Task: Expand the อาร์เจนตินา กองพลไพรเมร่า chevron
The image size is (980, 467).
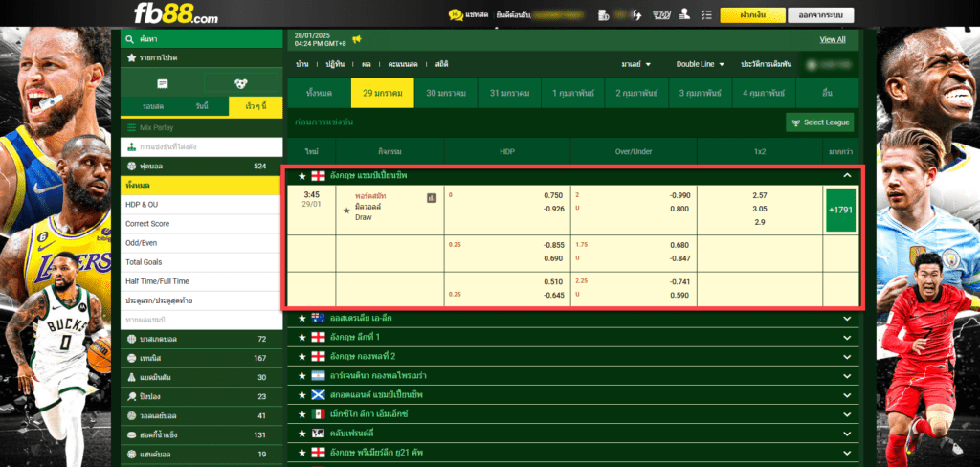Action: [x=847, y=376]
